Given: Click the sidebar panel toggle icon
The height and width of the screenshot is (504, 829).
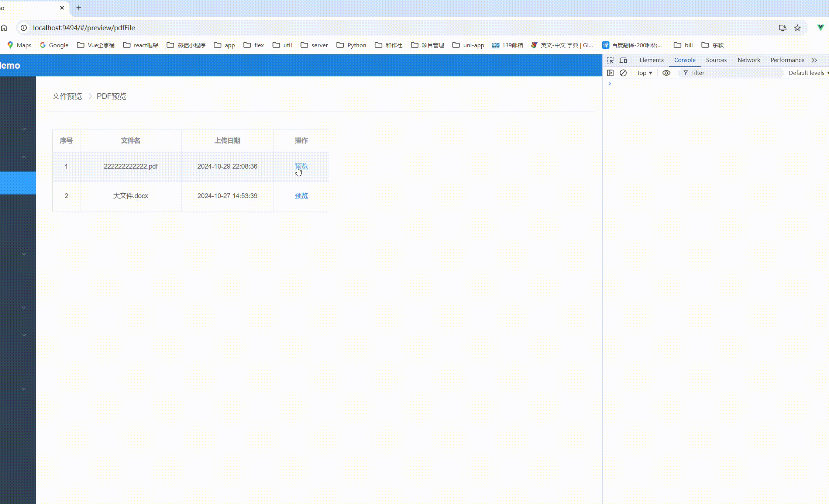Looking at the screenshot, I should pos(610,72).
